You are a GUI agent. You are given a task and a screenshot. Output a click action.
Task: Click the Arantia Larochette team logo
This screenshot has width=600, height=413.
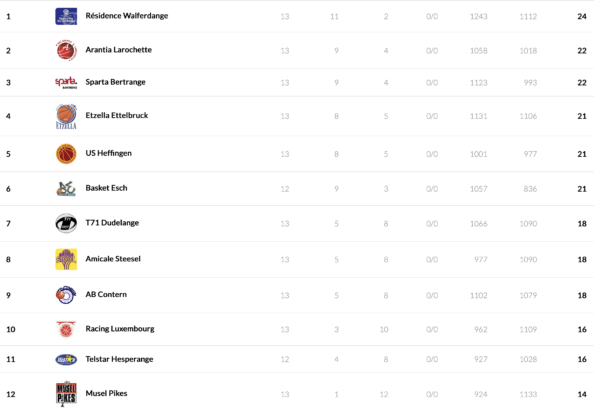pos(66,50)
